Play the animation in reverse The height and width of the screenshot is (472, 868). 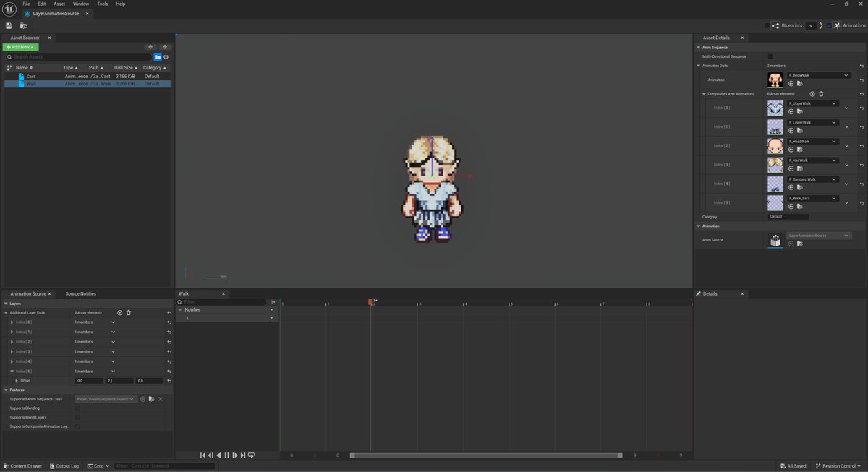218,455
